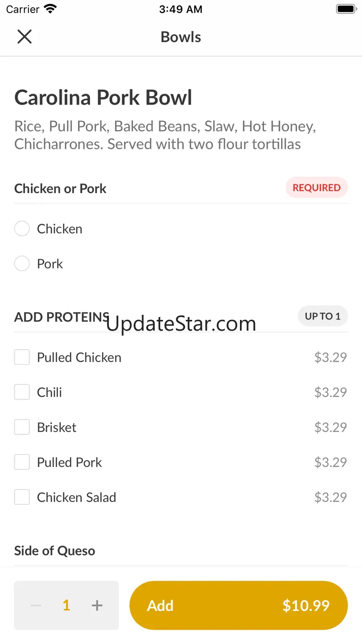Check the Brisket protein add-on
362x644 pixels.
22,427
